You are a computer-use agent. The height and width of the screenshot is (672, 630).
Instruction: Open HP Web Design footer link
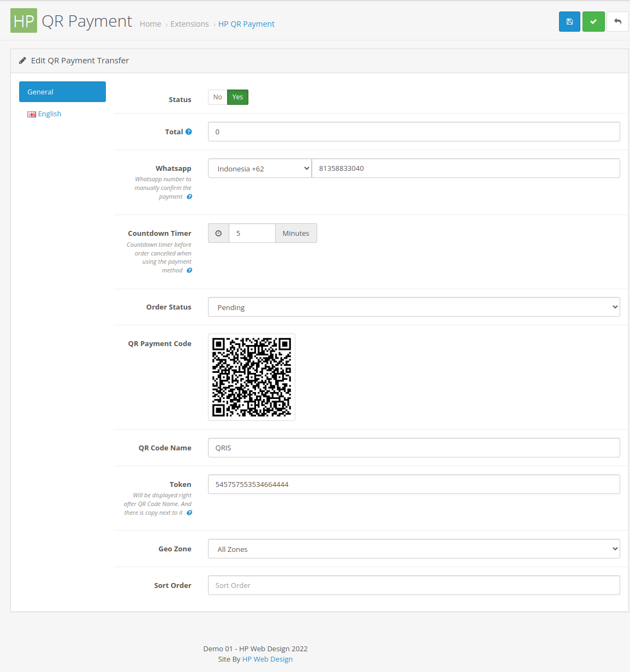[x=268, y=659]
